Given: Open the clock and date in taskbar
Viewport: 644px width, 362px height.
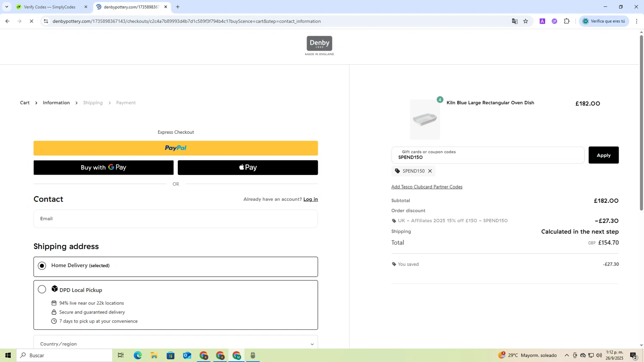Looking at the screenshot, I should click(x=614, y=355).
